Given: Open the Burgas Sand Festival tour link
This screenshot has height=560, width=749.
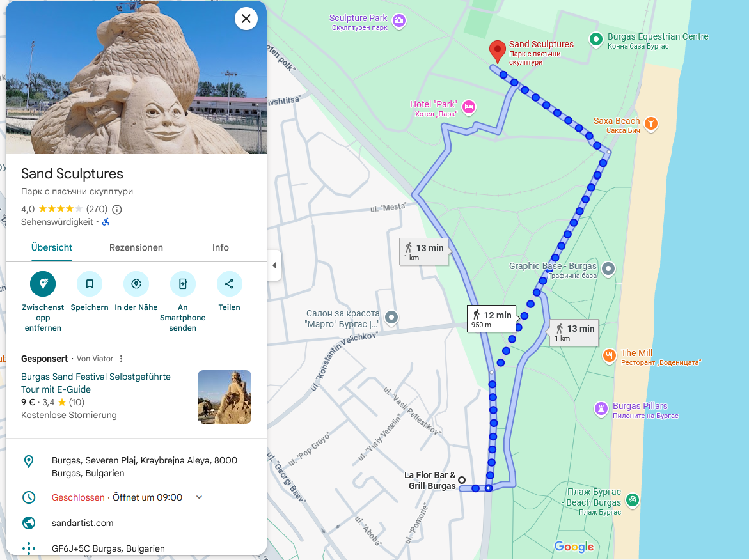Looking at the screenshot, I should [95, 383].
